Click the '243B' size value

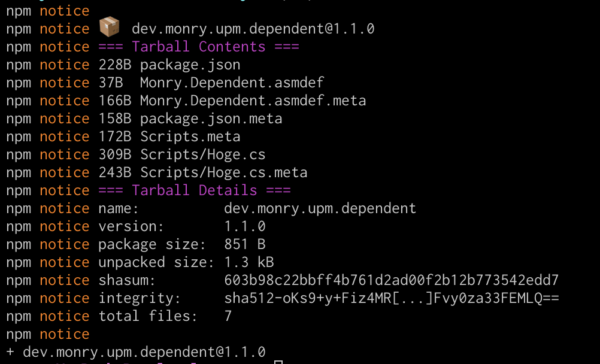(115, 172)
